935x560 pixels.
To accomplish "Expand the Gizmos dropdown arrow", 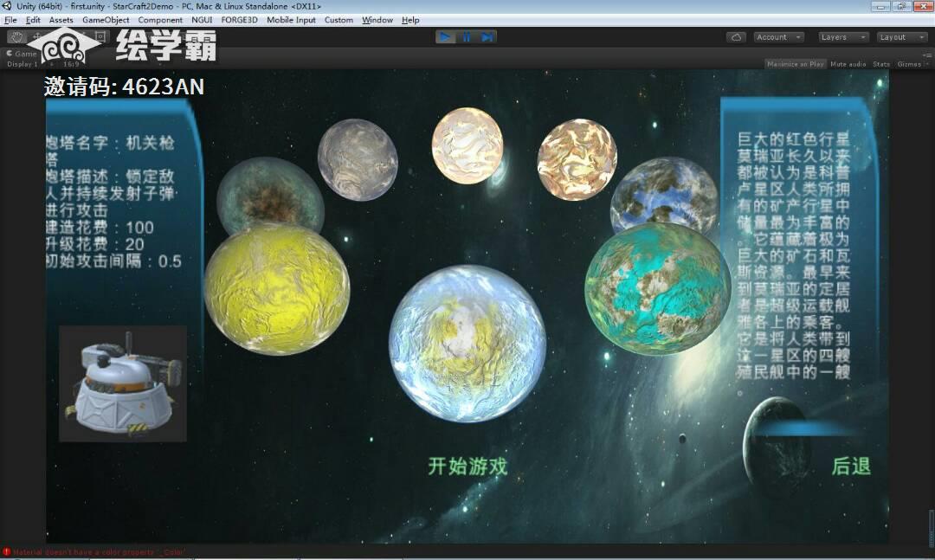I will tap(926, 64).
